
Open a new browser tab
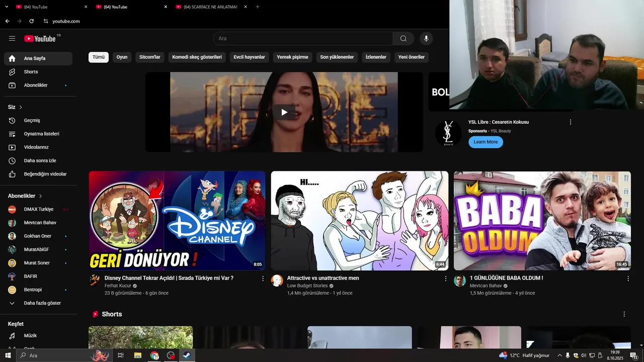258,7
